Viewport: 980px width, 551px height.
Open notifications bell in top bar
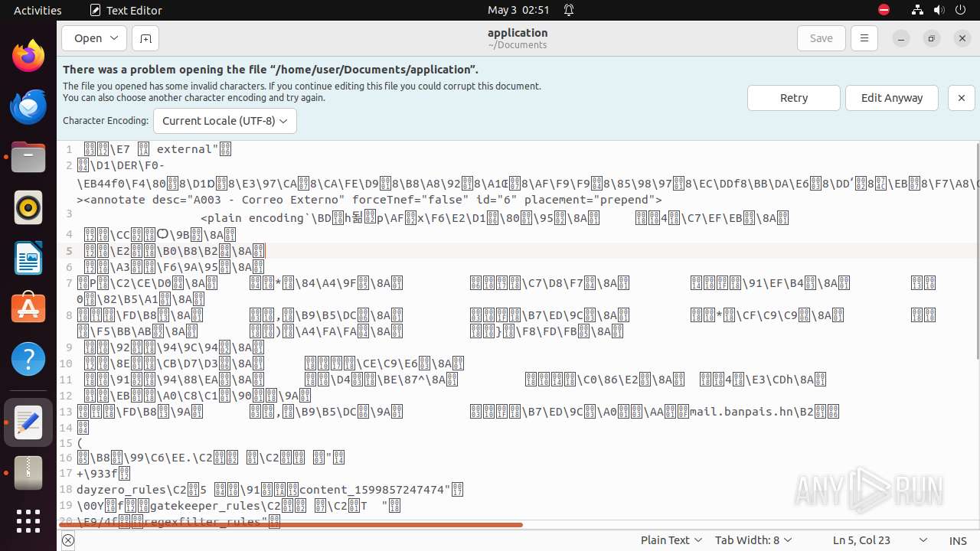click(x=569, y=10)
